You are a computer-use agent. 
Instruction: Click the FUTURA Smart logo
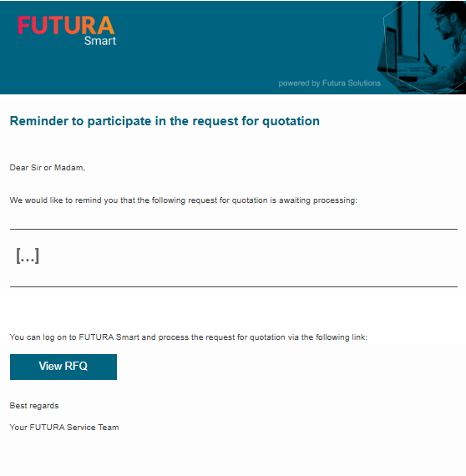pos(67,31)
